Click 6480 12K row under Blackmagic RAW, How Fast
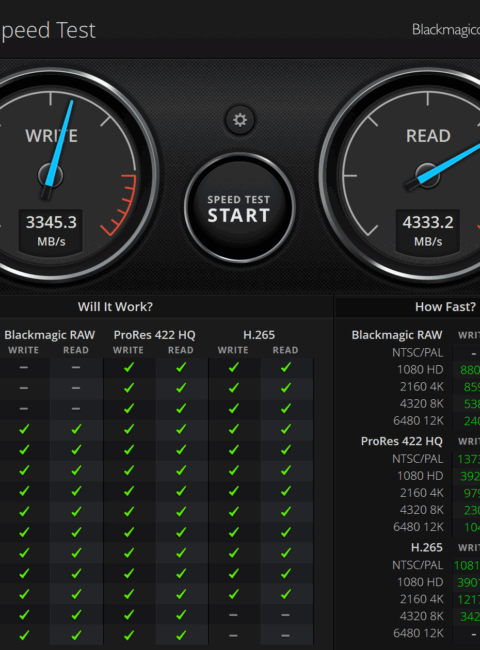The height and width of the screenshot is (650, 480). coord(418,420)
